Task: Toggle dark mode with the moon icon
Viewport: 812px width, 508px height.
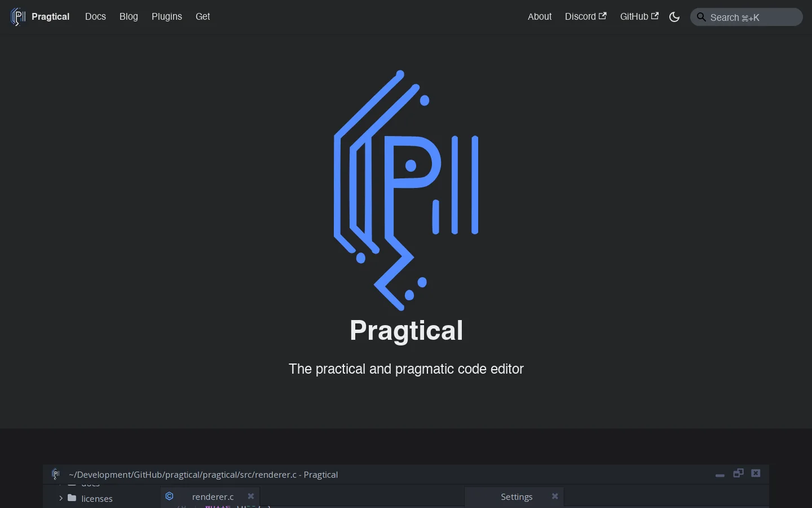Action: pos(674,17)
